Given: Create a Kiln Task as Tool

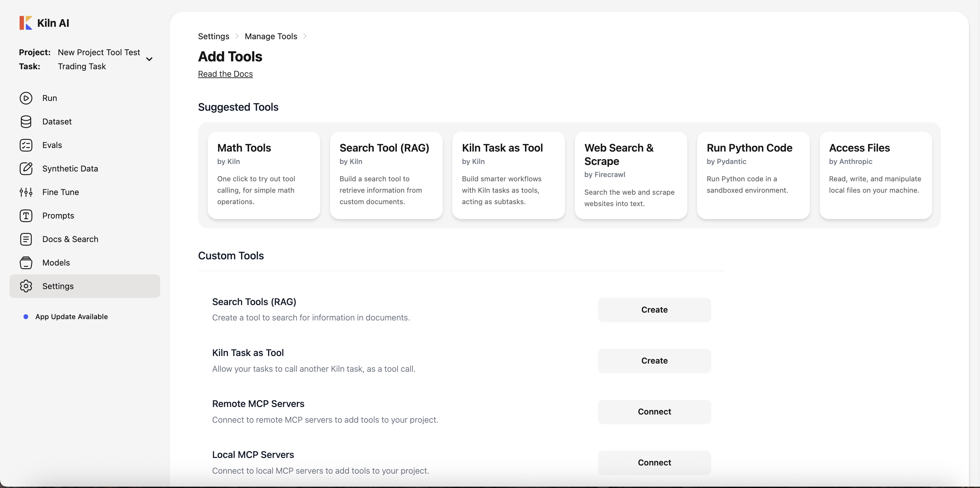Looking at the screenshot, I should coord(654,361).
